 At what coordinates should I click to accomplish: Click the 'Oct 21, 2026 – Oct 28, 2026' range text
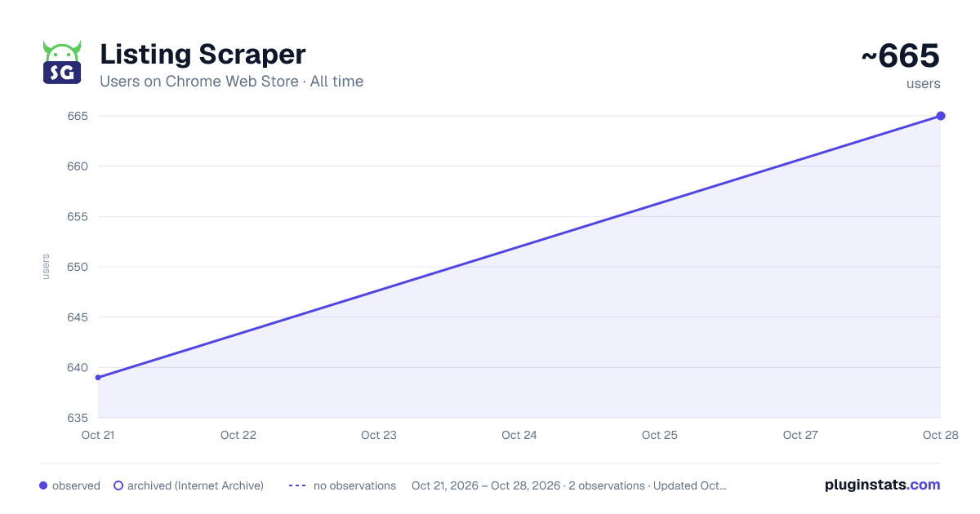point(486,485)
